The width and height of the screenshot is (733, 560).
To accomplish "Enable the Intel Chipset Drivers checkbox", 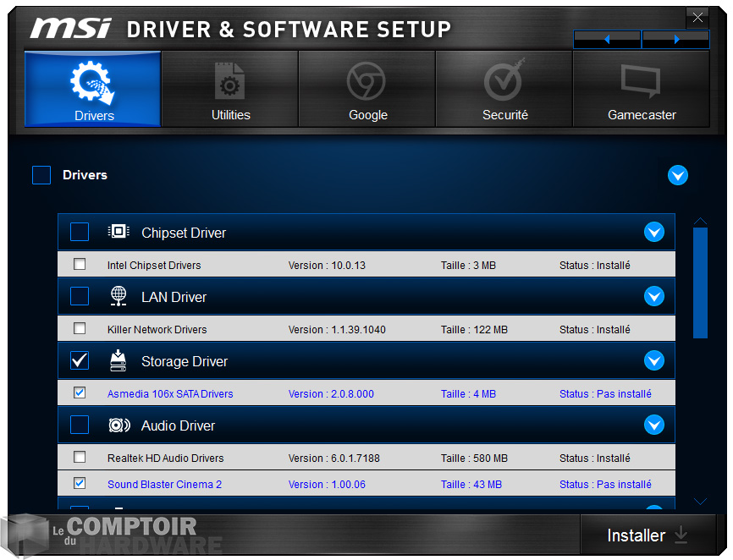I will click(80, 264).
